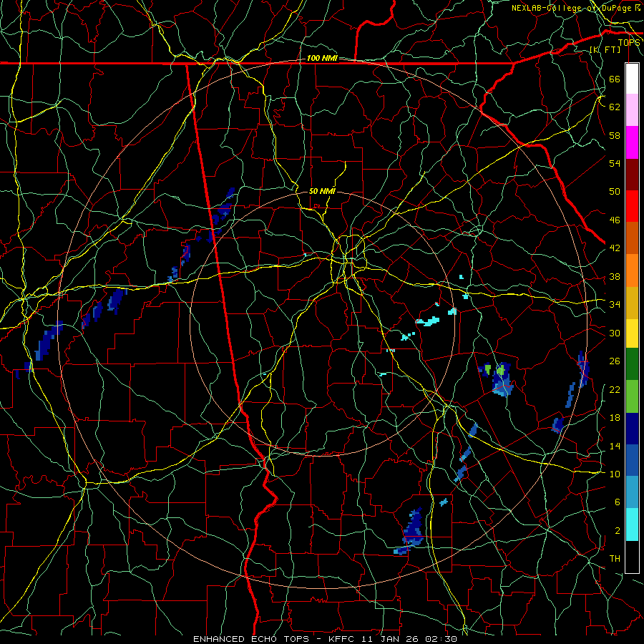
Task: Click the '50 NMI' range ring label
Action: pyautogui.click(x=322, y=191)
